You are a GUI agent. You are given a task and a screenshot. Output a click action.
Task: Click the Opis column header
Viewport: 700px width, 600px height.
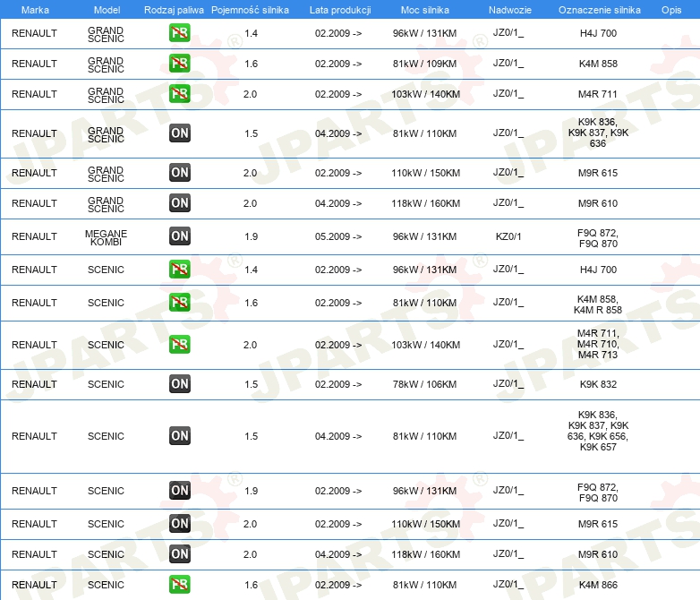[x=671, y=10]
